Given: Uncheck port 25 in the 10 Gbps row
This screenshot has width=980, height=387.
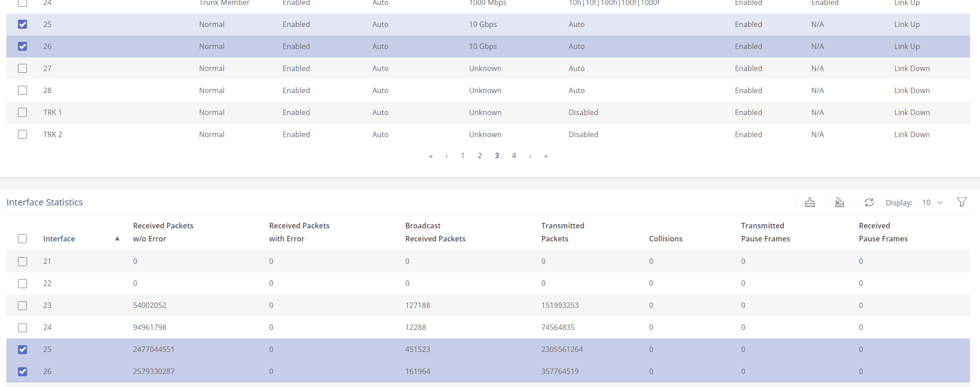Looking at the screenshot, I should click(x=22, y=24).
